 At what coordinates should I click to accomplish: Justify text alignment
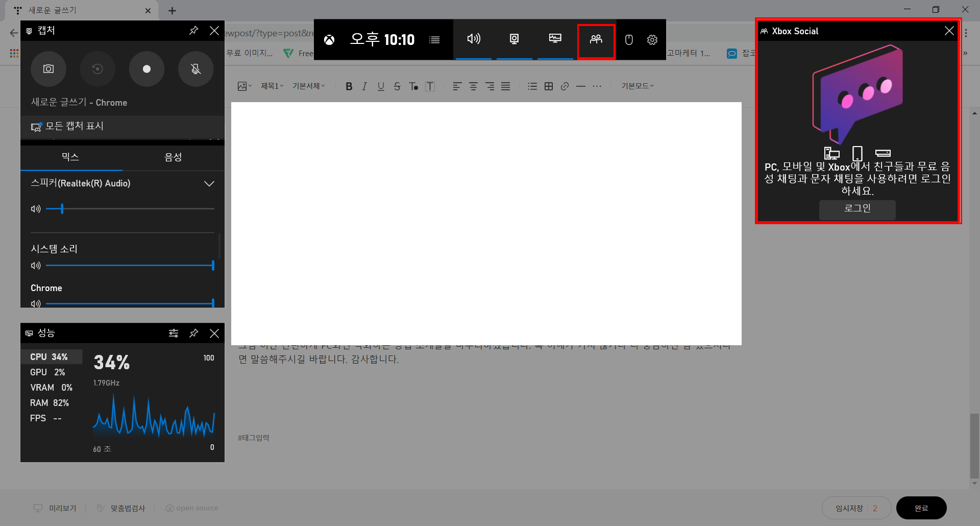[505, 86]
